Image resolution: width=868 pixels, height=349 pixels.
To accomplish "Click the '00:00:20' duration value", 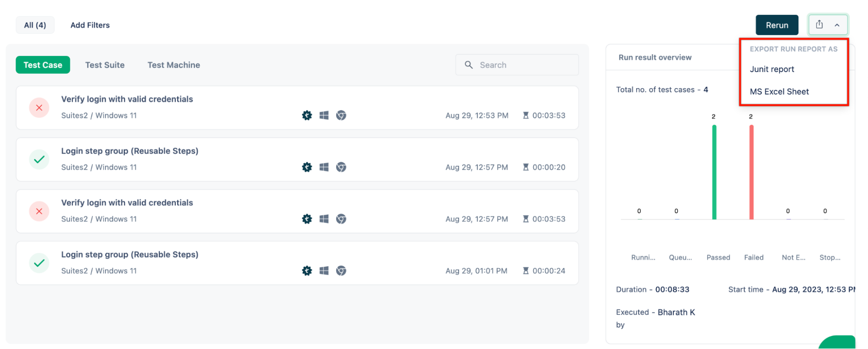I will (549, 167).
